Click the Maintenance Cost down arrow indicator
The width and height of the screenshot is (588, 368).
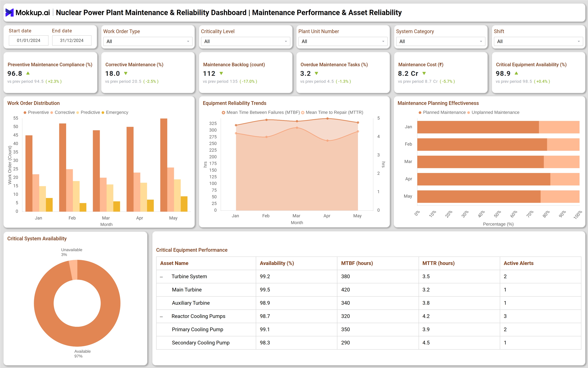(424, 73)
